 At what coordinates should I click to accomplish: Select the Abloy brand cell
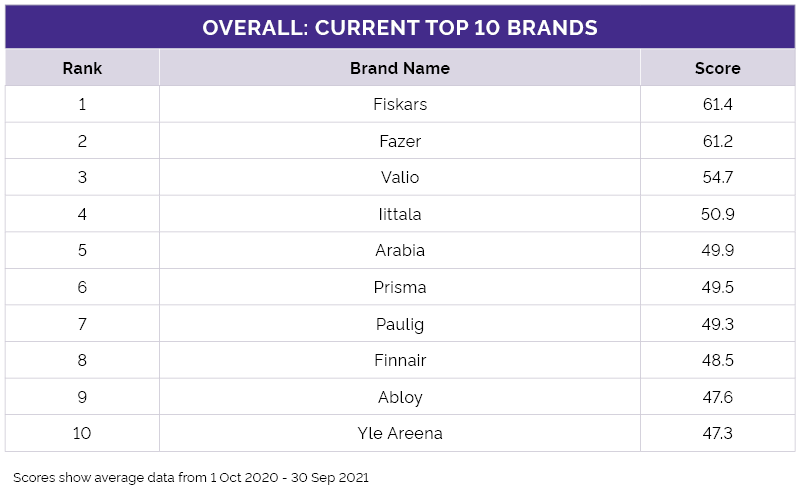click(x=399, y=397)
